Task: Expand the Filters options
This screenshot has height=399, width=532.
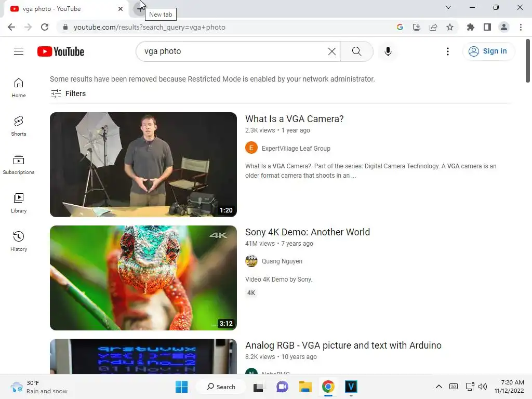Action: (x=68, y=94)
